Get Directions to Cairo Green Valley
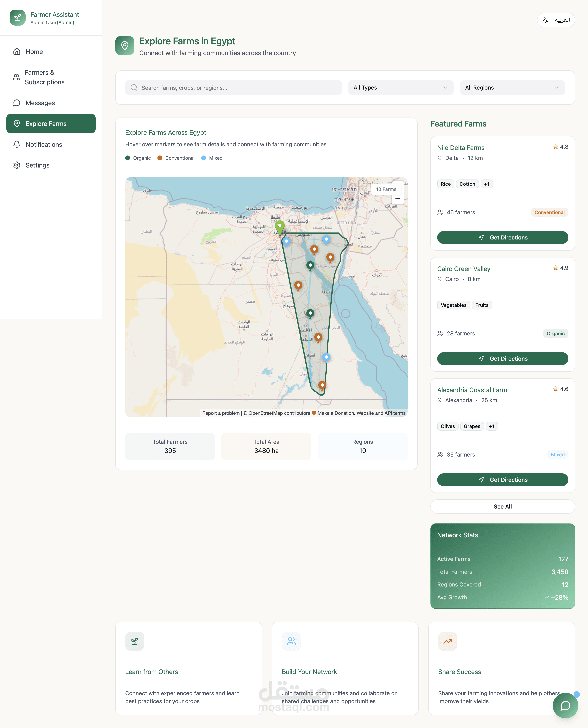 [x=502, y=358]
